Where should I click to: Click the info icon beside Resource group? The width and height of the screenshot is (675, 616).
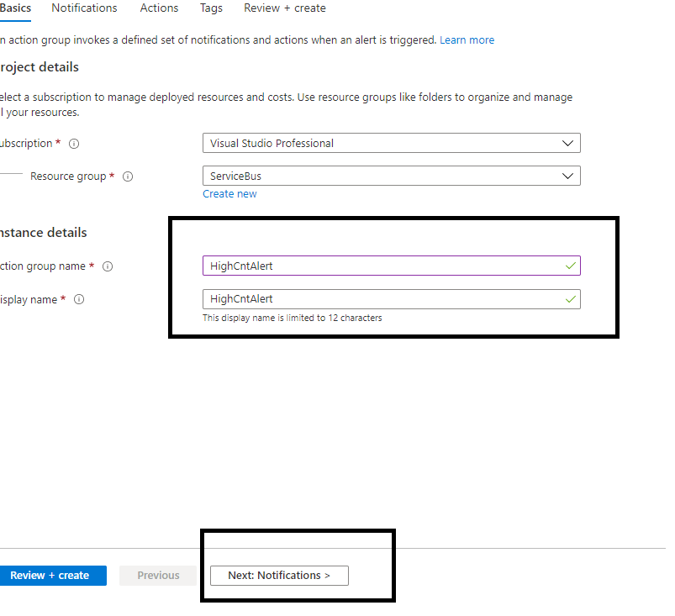click(x=128, y=176)
